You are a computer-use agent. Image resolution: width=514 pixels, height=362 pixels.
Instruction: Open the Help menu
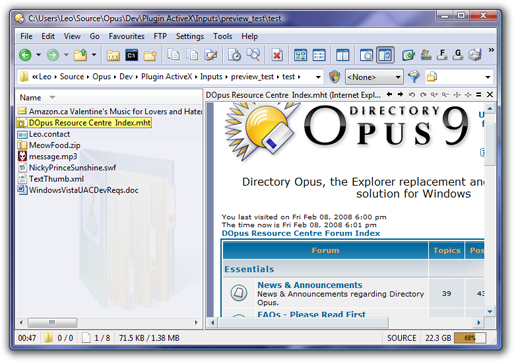coord(250,36)
